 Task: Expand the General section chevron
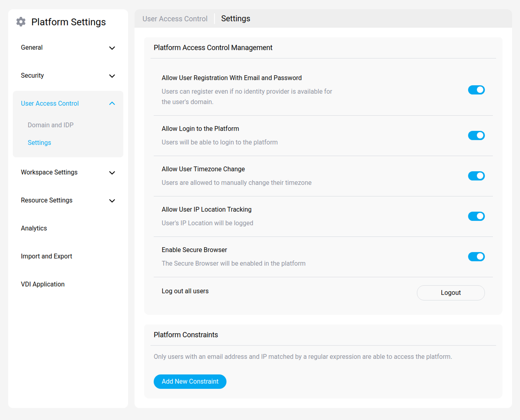point(112,48)
